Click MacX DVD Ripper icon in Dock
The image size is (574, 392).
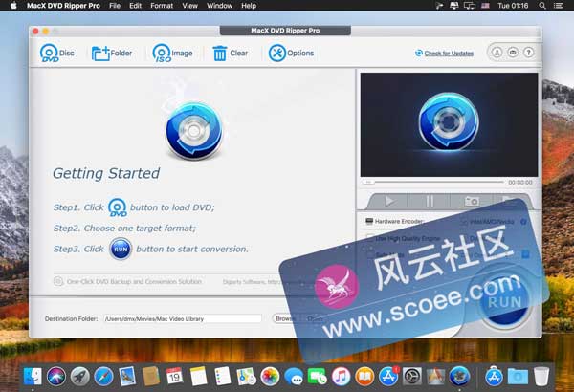[x=459, y=377]
